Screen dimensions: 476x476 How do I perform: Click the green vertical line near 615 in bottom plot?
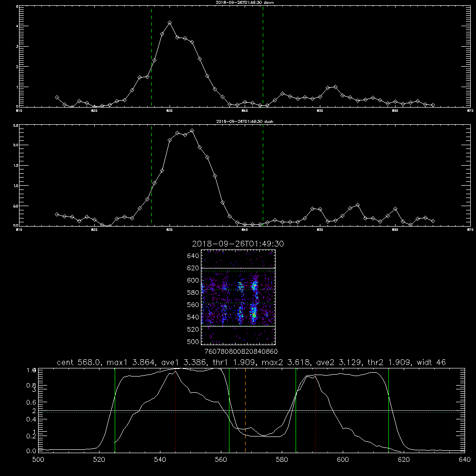388,410
